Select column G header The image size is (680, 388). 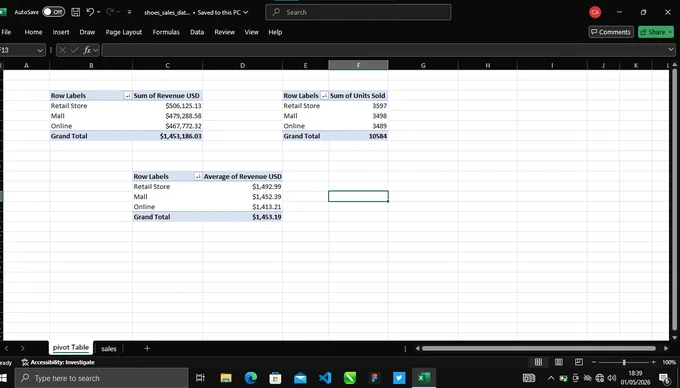coord(423,65)
